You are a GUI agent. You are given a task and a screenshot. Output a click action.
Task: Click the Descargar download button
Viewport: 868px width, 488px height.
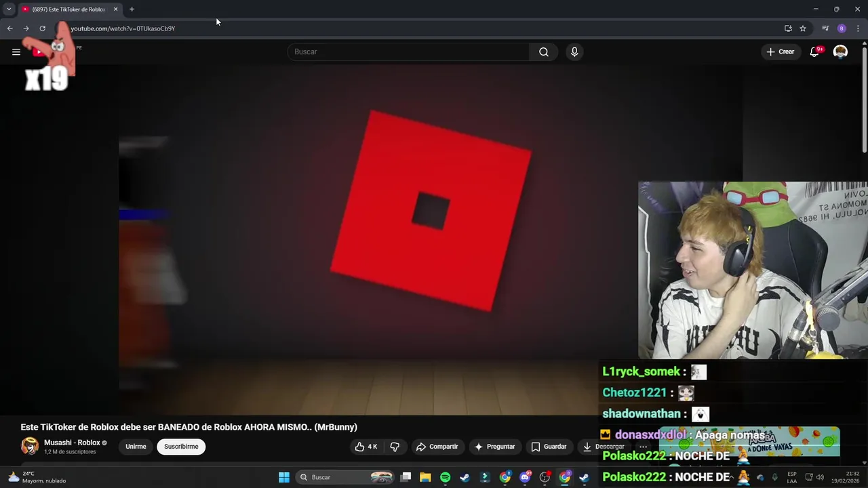pos(603,447)
